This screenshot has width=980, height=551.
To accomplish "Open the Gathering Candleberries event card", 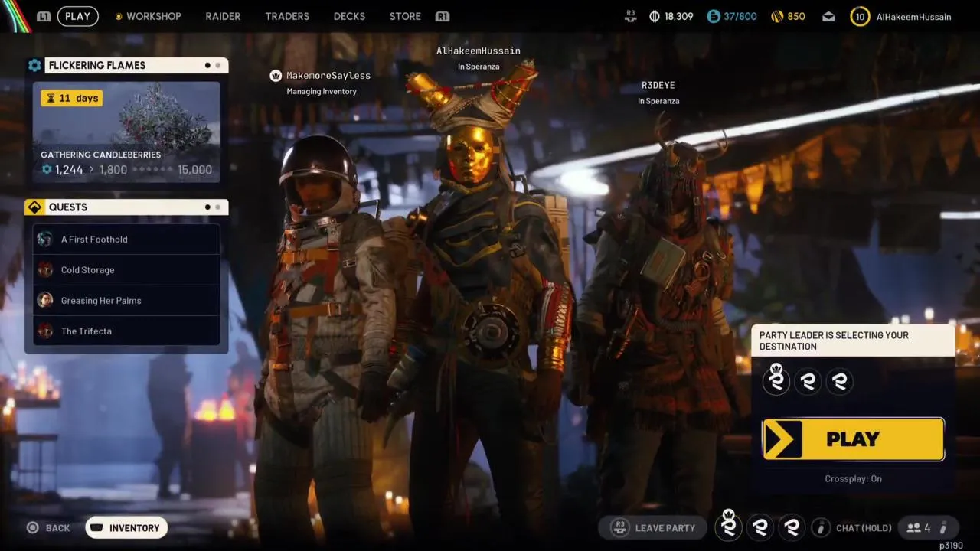I will (126, 132).
